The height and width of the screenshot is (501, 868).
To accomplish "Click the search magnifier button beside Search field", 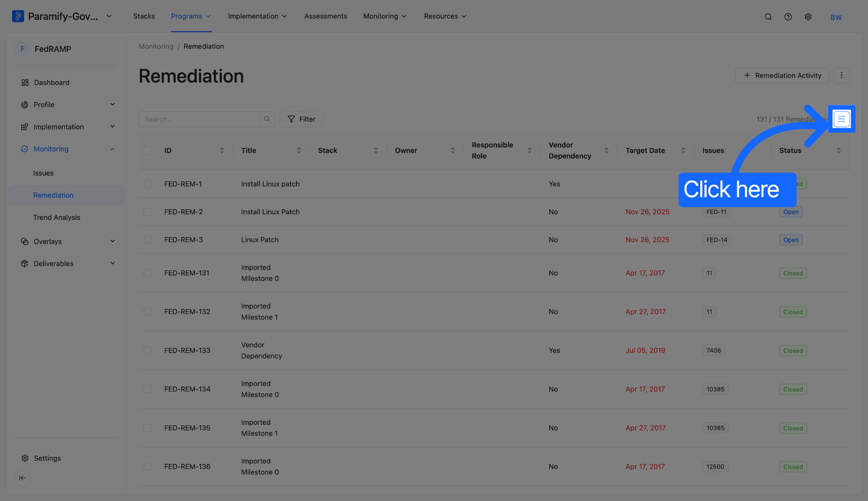I will tap(267, 119).
